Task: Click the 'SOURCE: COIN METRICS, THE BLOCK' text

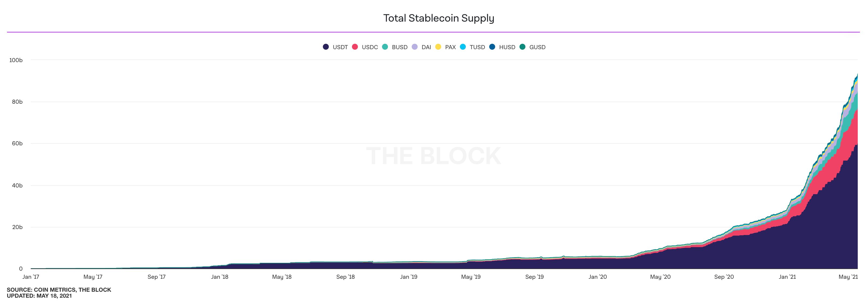Action: (x=59, y=290)
